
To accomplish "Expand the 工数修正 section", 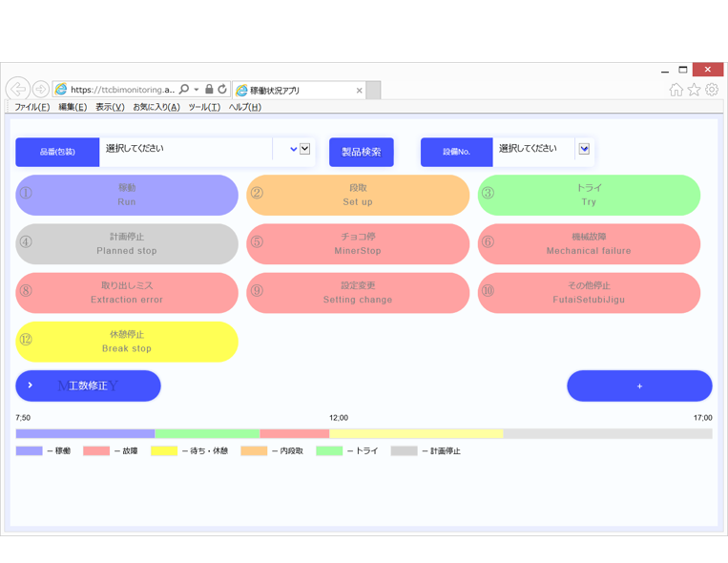I will [88, 386].
